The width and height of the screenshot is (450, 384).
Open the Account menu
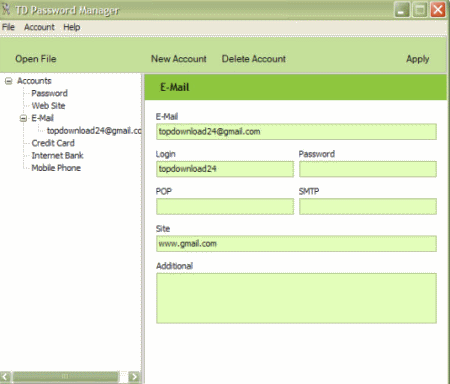click(39, 27)
